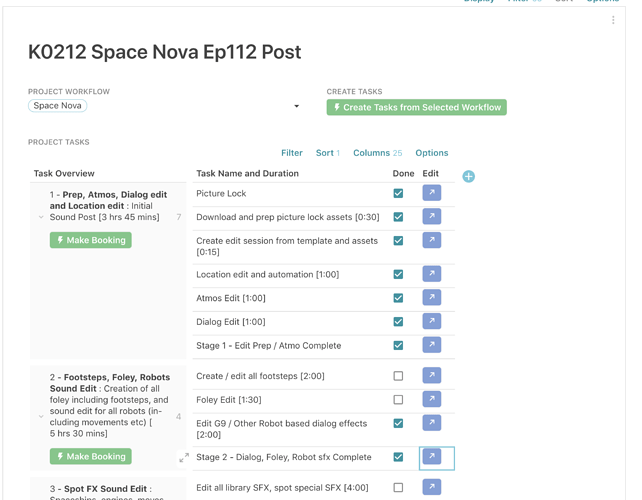
Task: Uncheck Done for Stage 2 - Dialog, Foley
Action: [398, 457]
